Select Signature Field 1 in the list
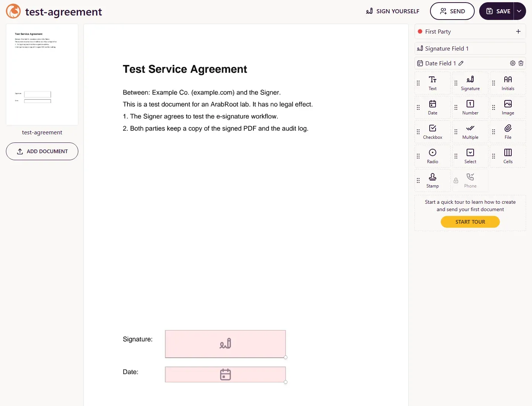This screenshot has width=532, height=406. coord(470,48)
